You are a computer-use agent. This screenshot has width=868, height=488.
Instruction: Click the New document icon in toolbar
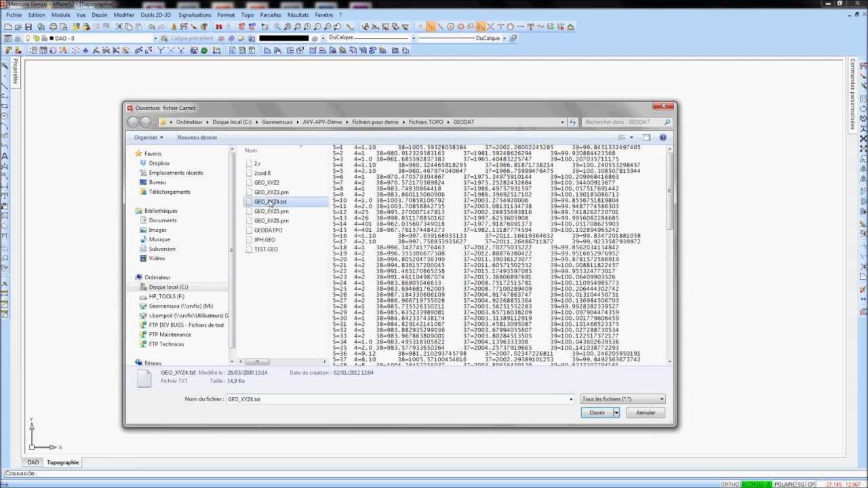(x=7, y=26)
